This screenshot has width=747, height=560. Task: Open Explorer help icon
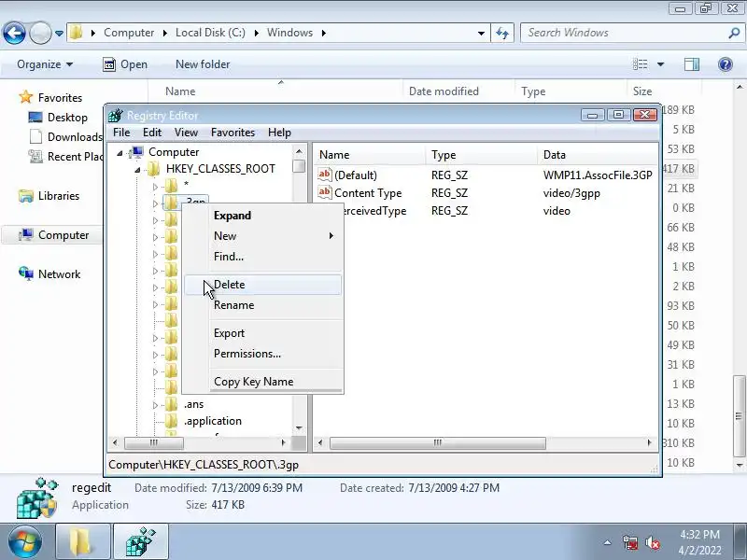pyautogui.click(x=726, y=63)
